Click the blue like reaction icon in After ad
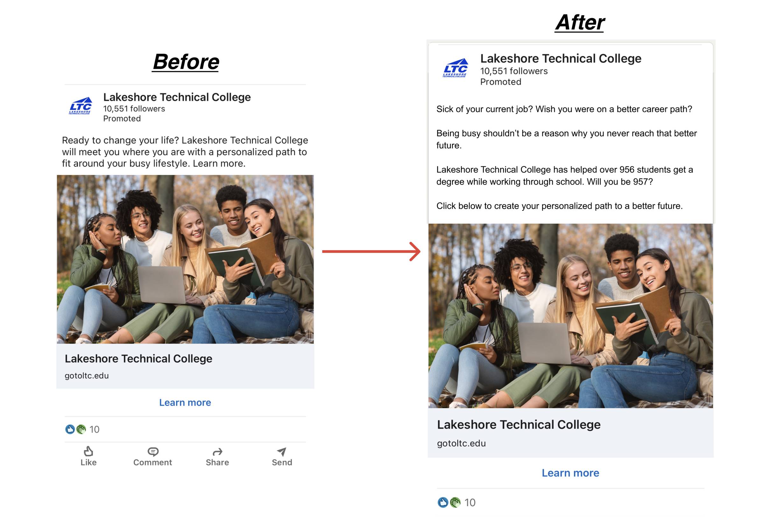This screenshot has width=764, height=532. coord(443,502)
